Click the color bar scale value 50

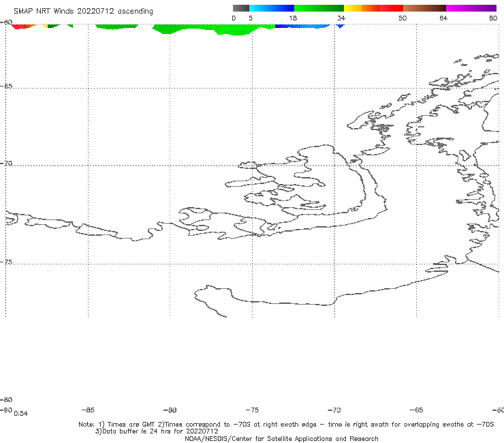coord(403,18)
